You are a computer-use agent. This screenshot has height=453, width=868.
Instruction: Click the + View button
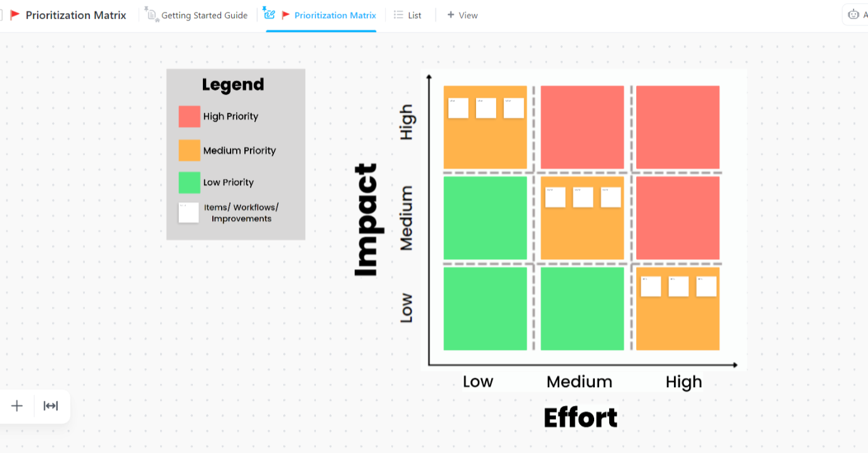coord(462,14)
